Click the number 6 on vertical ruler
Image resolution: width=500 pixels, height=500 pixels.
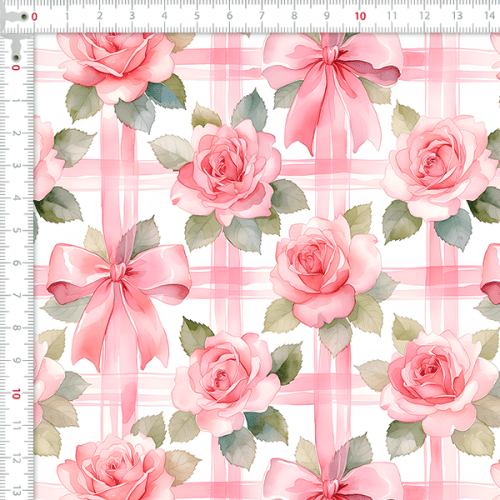pyautogui.click(x=16, y=263)
